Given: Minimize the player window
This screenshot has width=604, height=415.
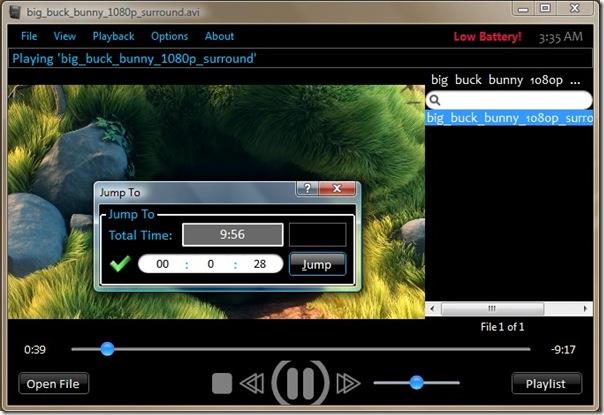Looking at the screenshot, I should tap(523, 8).
